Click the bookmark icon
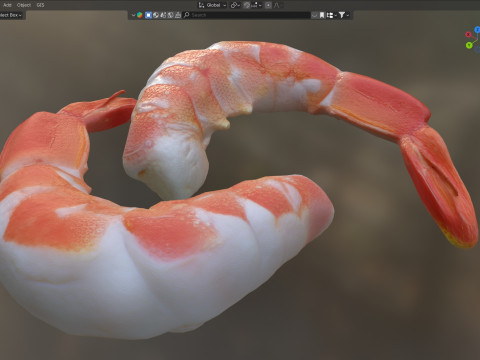 (322, 15)
